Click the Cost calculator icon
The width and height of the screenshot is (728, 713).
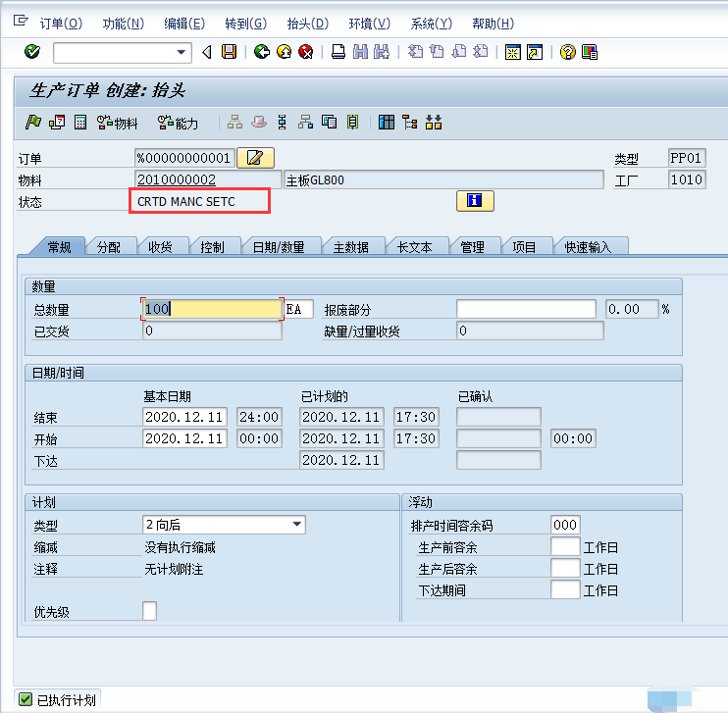(80, 123)
